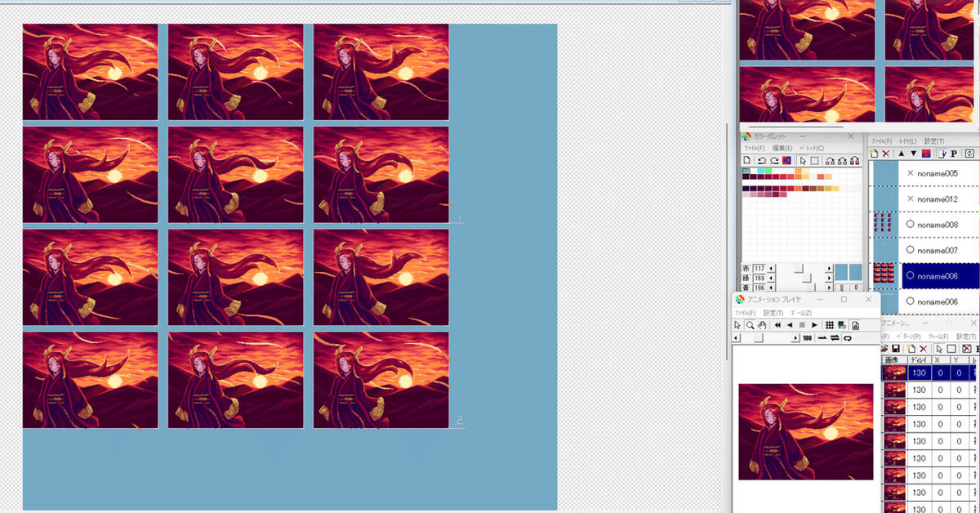Viewport: 980px width, 513px height.
Task: Select the rectangle selection tool in Color Palette
Action: [814, 161]
